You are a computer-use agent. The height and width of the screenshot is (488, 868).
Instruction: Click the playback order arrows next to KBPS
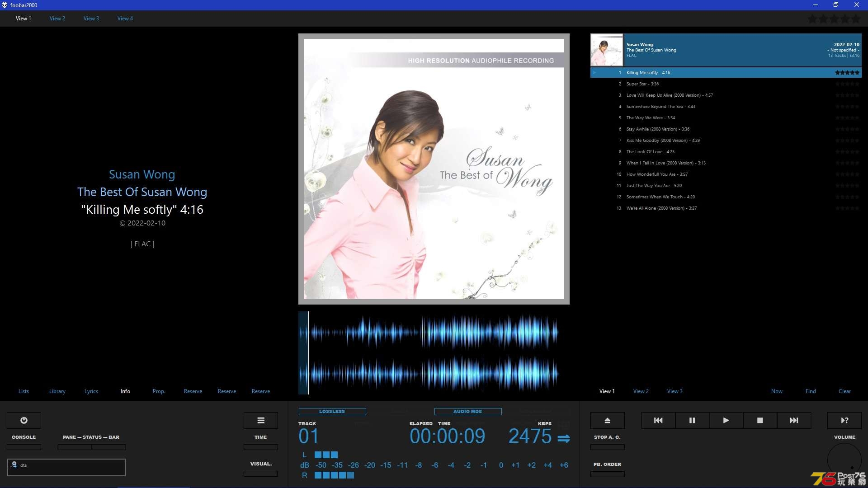coord(563,438)
